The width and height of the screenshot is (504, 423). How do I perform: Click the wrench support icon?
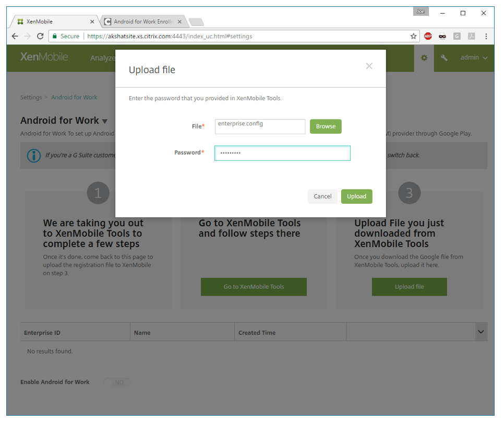(x=444, y=58)
